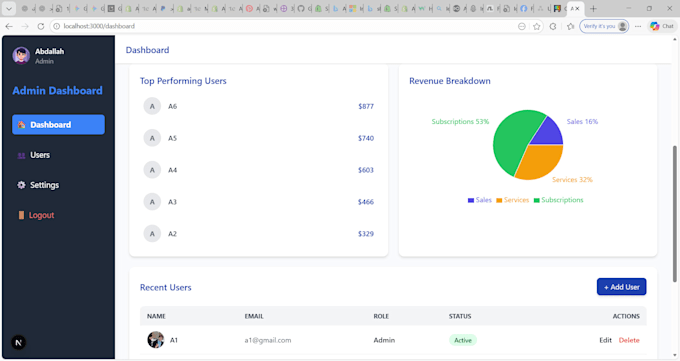Click the $466 amount for A3
Viewport: 680px width, 361px height.
coord(366,202)
